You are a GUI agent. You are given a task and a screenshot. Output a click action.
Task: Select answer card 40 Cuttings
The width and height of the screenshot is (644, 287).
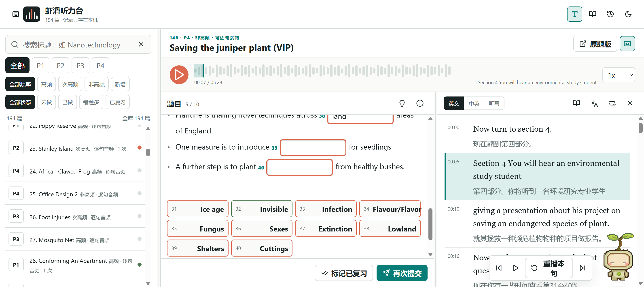[x=262, y=248]
